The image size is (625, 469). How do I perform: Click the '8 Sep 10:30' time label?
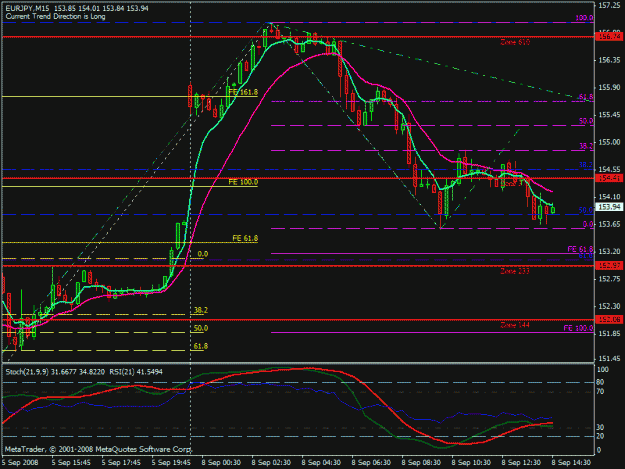[x=471, y=462]
